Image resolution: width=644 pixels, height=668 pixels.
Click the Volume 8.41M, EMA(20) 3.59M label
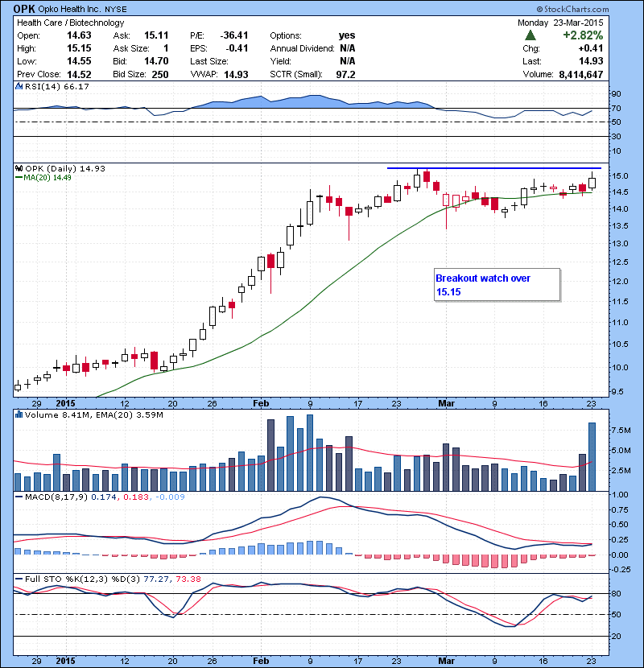[x=93, y=414]
